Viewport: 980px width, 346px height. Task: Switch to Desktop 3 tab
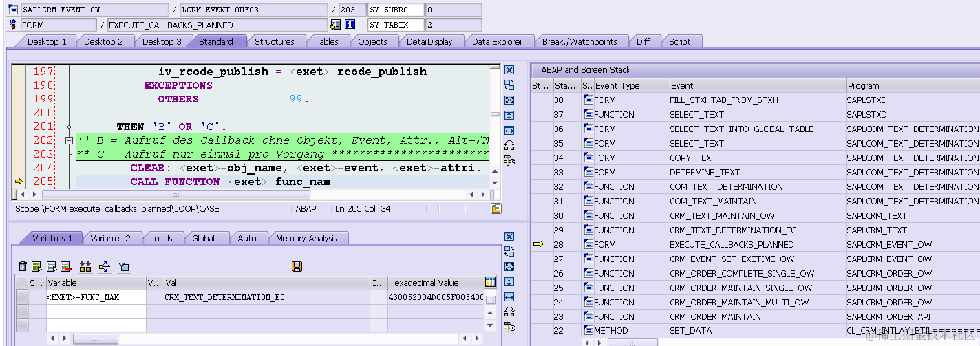[162, 41]
